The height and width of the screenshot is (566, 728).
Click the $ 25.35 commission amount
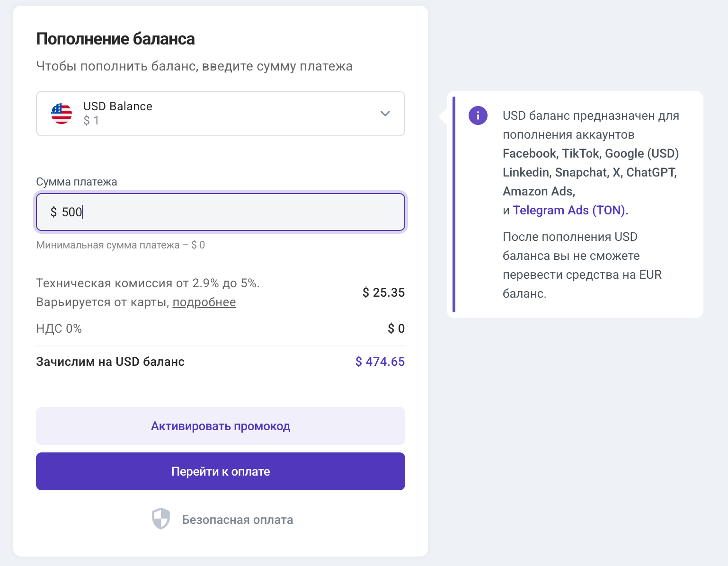(383, 292)
